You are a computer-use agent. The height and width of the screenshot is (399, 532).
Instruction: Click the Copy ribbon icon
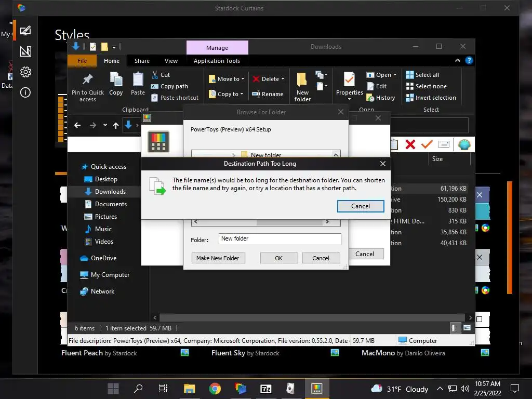(116, 79)
